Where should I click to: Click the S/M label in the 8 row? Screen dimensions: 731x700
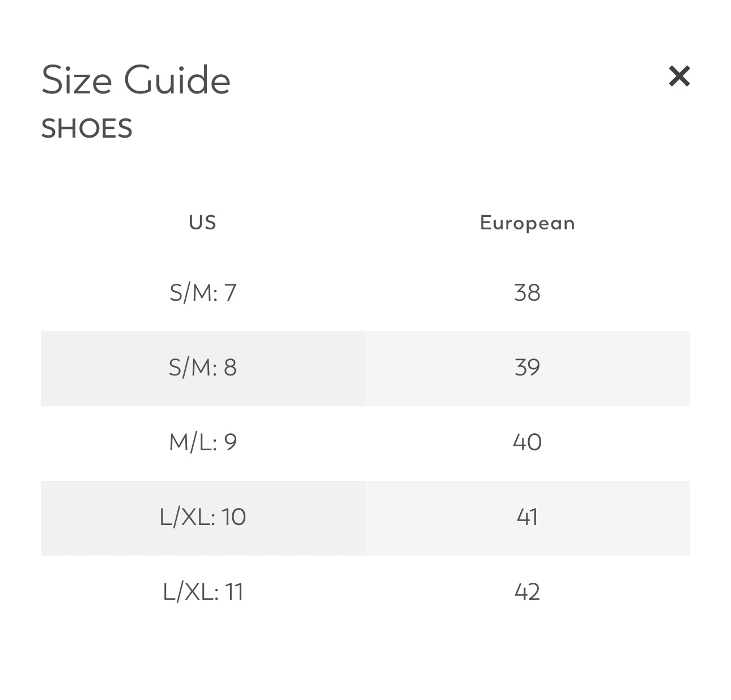pos(193,368)
